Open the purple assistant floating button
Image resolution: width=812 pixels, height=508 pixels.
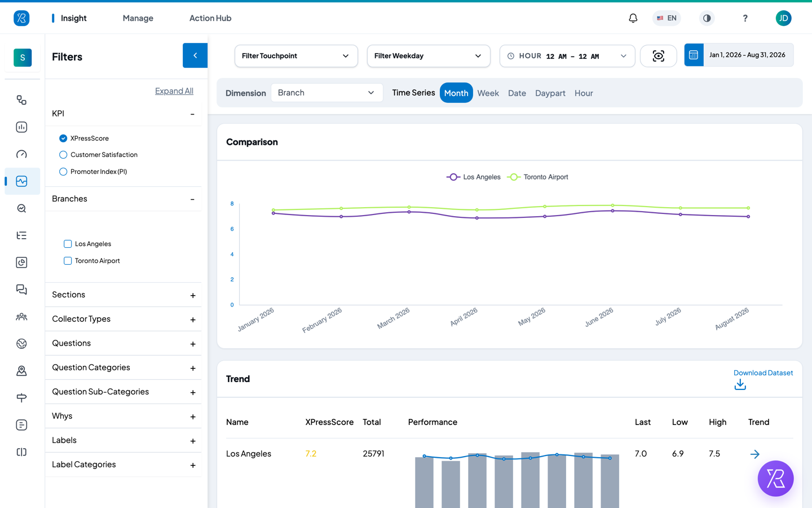tap(775, 479)
